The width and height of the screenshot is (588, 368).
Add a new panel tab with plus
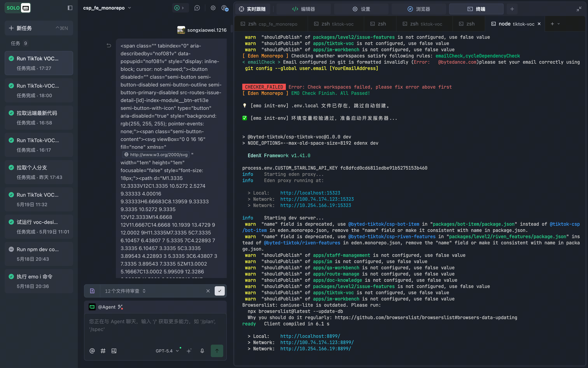coord(512,9)
